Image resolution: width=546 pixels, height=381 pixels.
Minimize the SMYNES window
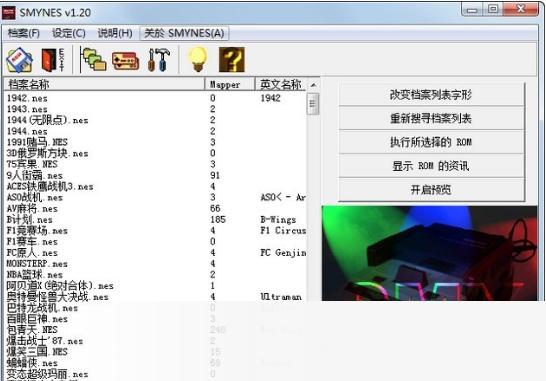(x=472, y=9)
